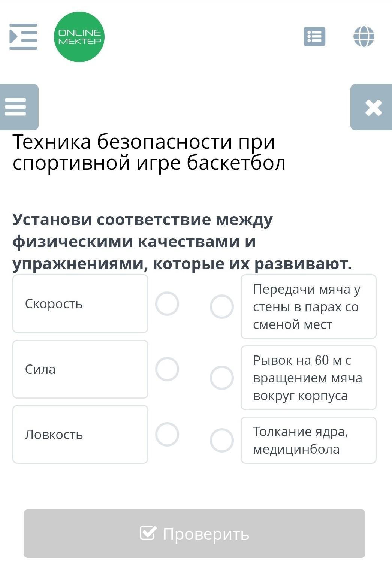Select the radio circle next to Ловкость

pos(167,434)
